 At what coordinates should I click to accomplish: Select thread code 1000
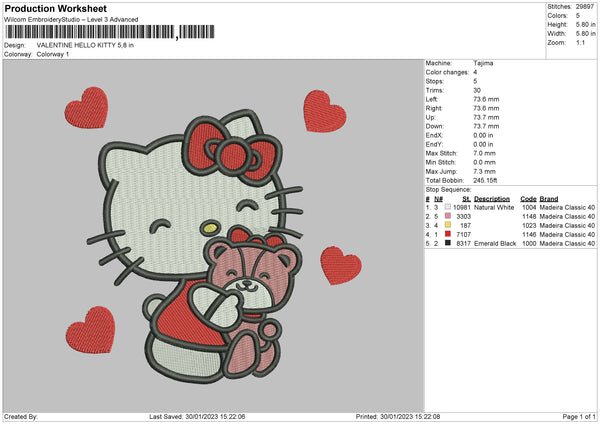(529, 243)
